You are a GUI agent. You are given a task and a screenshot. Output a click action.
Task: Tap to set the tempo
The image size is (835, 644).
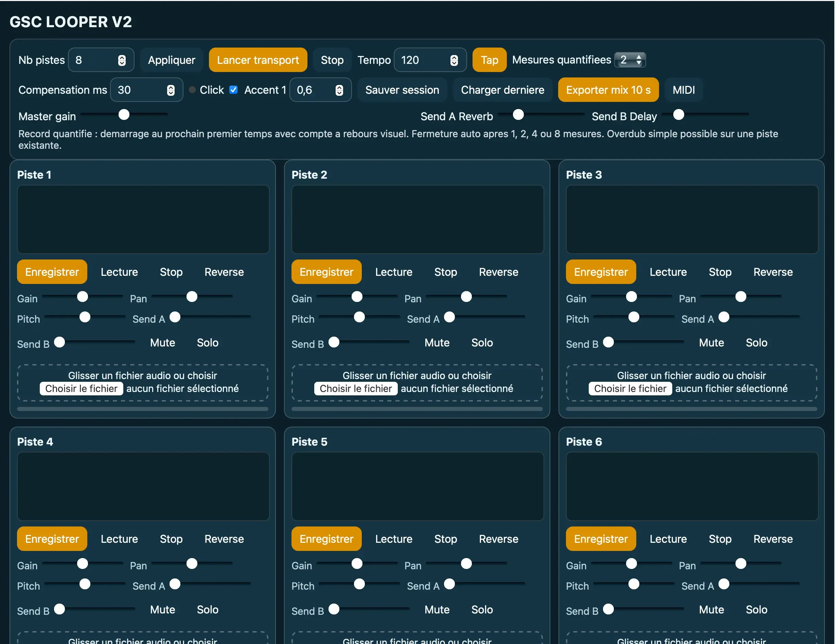(x=489, y=60)
